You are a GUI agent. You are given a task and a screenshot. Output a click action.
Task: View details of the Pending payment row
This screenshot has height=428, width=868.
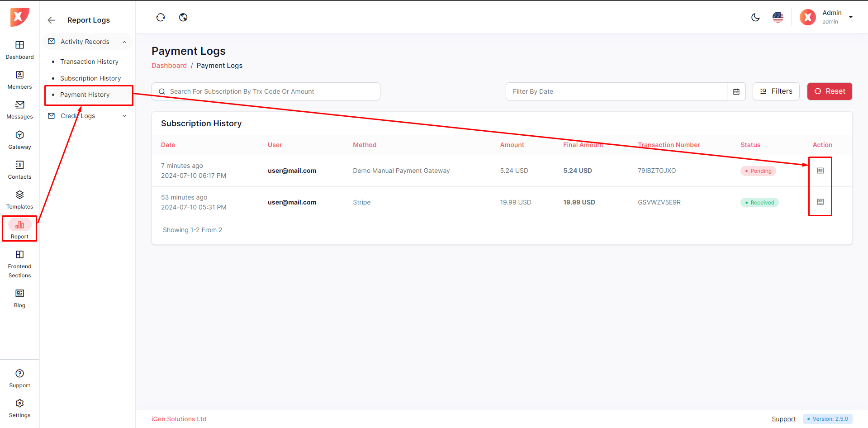pyautogui.click(x=820, y=171)
